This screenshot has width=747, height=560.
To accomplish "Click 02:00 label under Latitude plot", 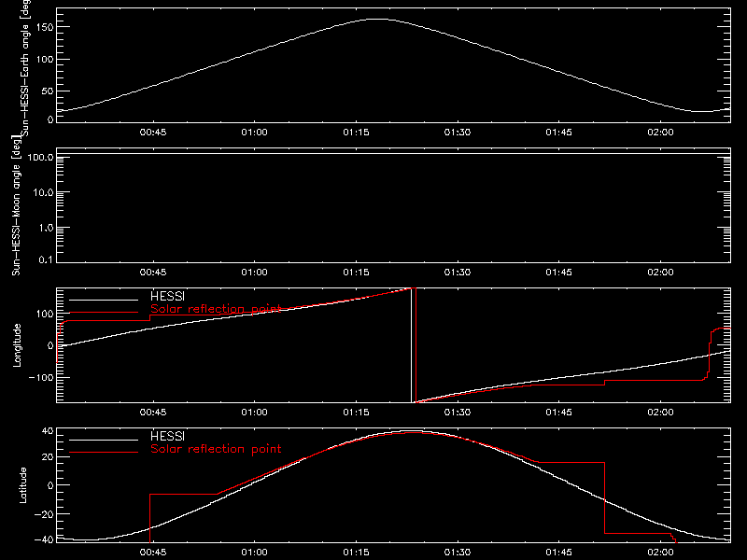I will tap(660, 553).
